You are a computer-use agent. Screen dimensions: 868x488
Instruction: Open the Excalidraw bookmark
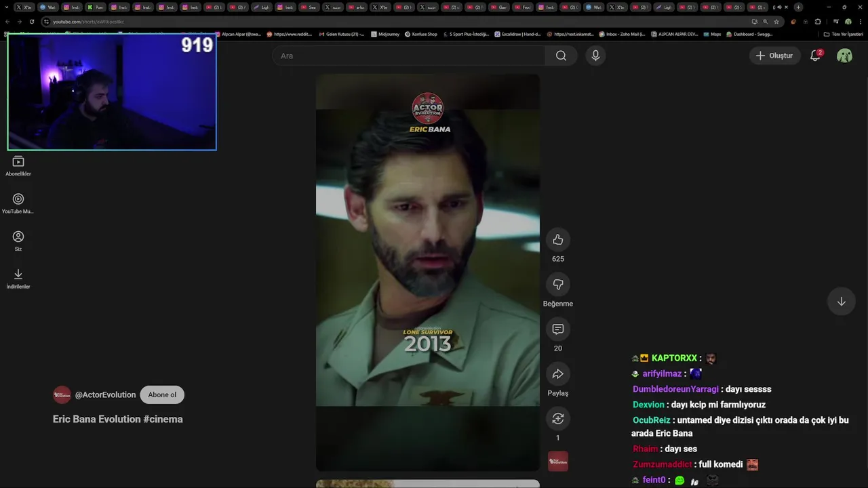517,34
